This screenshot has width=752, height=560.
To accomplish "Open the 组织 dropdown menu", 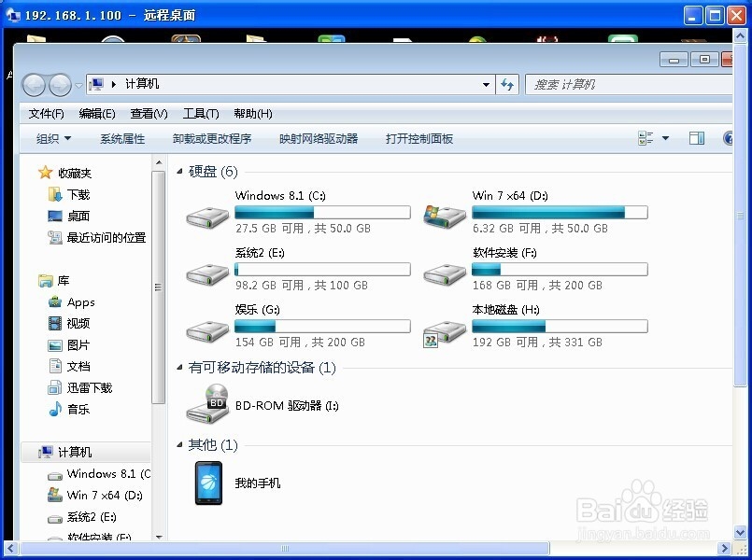I will click(x=53, y=139).
